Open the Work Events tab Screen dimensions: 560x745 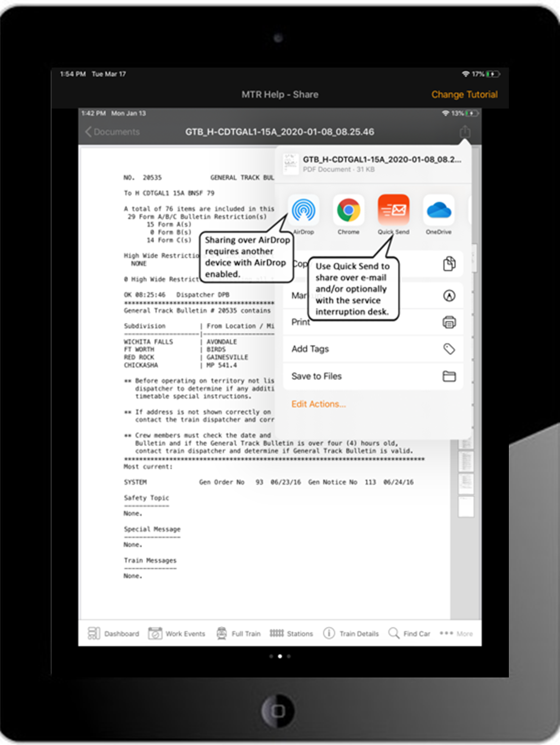point(177,633)
